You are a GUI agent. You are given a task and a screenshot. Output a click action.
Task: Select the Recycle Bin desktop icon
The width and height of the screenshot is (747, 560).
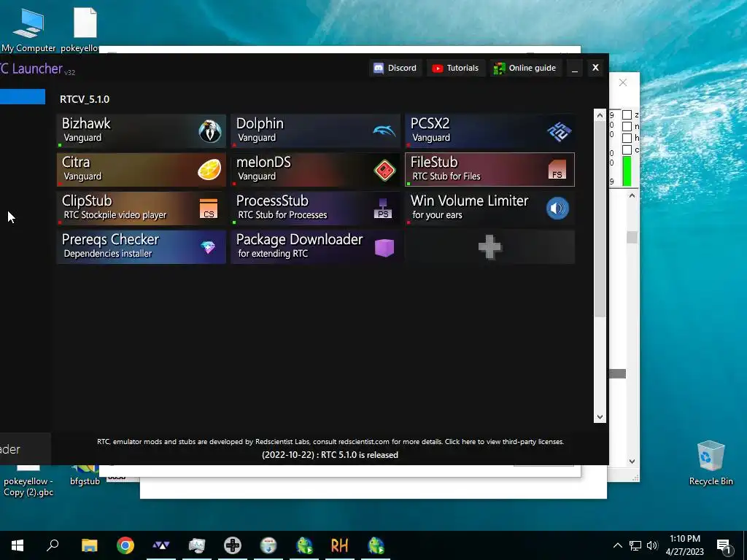(x=711, y=463)
